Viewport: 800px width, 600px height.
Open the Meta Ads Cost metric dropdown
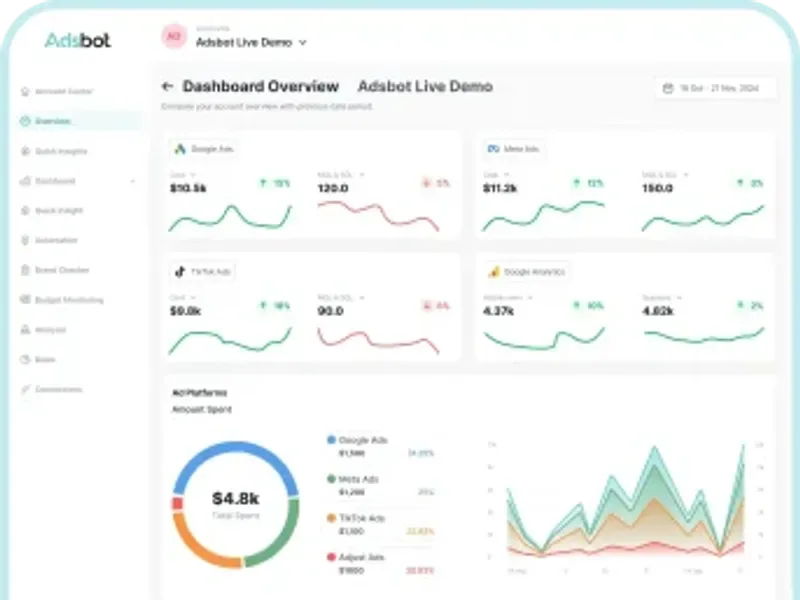coord(506,175)
